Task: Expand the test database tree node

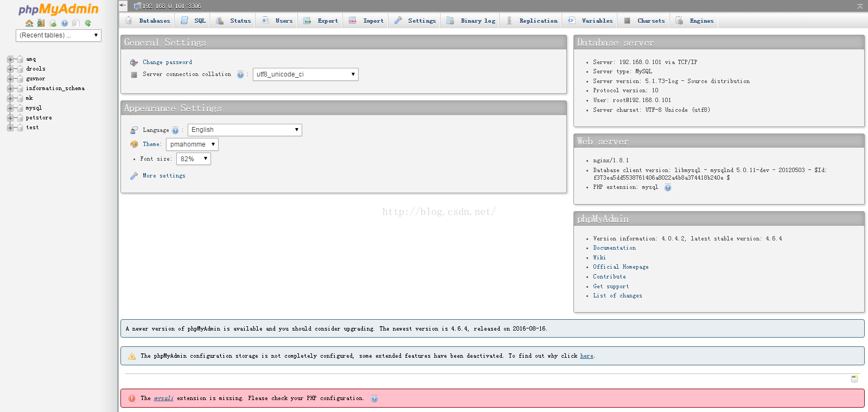Action: click(x=10, y=128)
